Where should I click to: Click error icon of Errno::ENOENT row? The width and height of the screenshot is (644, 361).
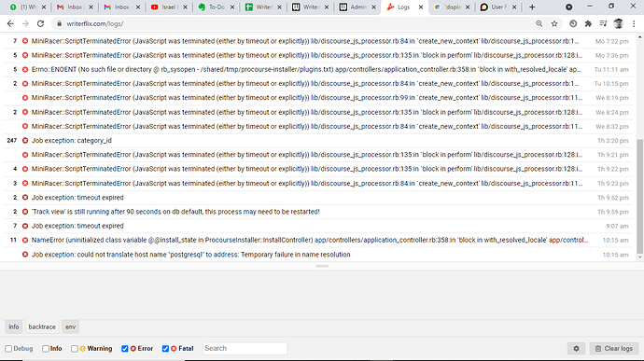click(25, 69)
